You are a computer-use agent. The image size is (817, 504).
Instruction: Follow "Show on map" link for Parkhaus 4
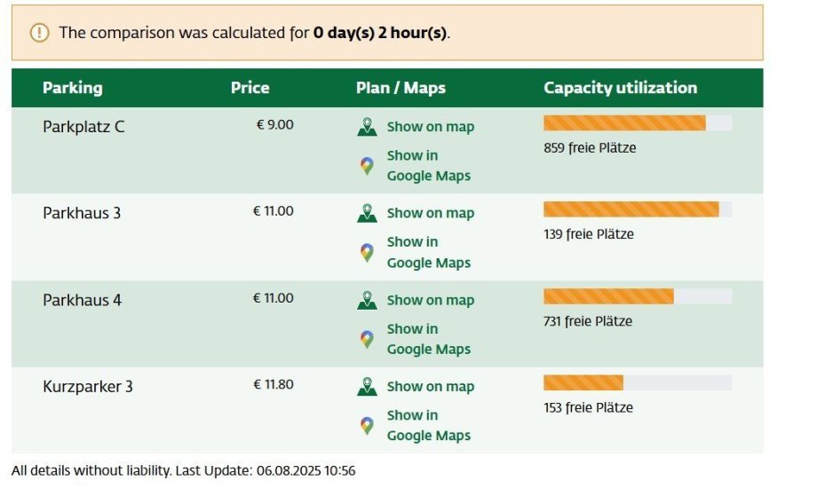point(430,300)
